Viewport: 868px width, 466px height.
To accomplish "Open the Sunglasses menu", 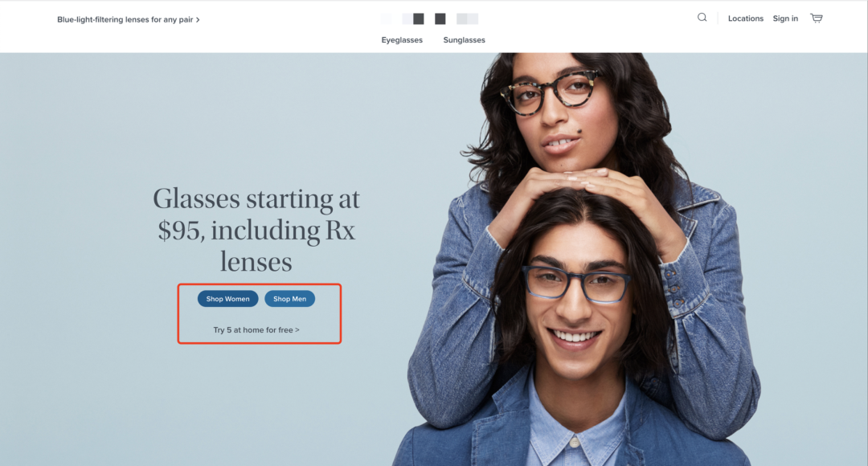I will coord(464,40).
